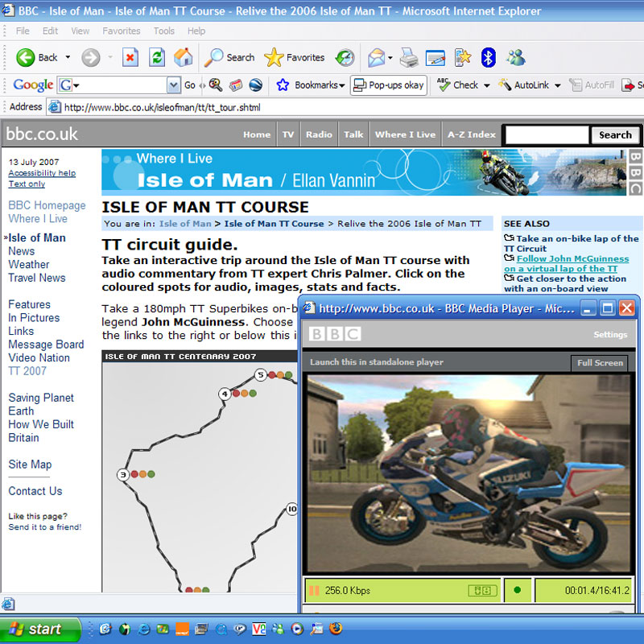
Task: Click the BBC search input field
Action: 546,135
